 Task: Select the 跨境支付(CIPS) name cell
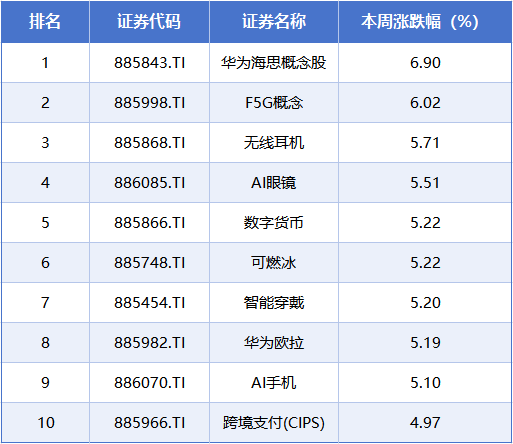[274, 423]
